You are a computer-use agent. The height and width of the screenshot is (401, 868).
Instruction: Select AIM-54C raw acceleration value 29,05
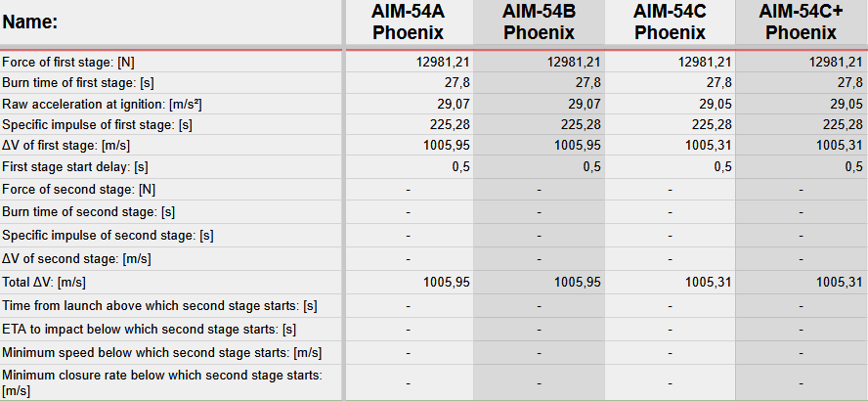[x=716, y=104]
